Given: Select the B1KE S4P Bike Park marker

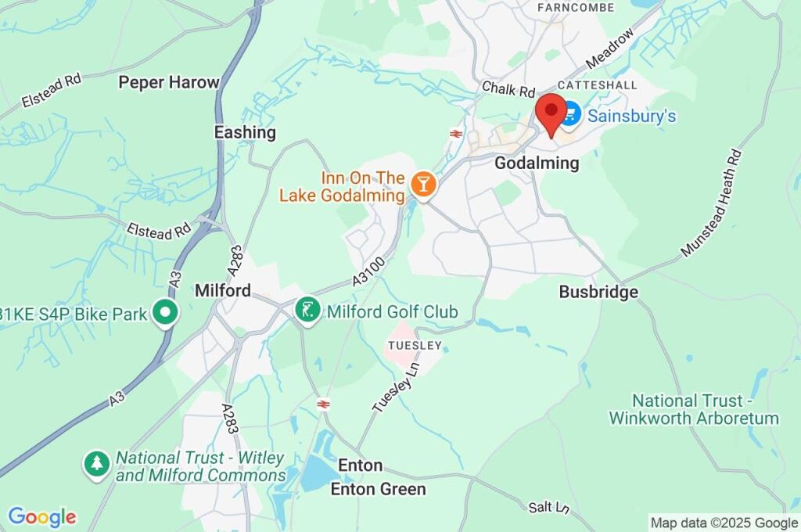Looking at the screenshot, I should (166, 313).
